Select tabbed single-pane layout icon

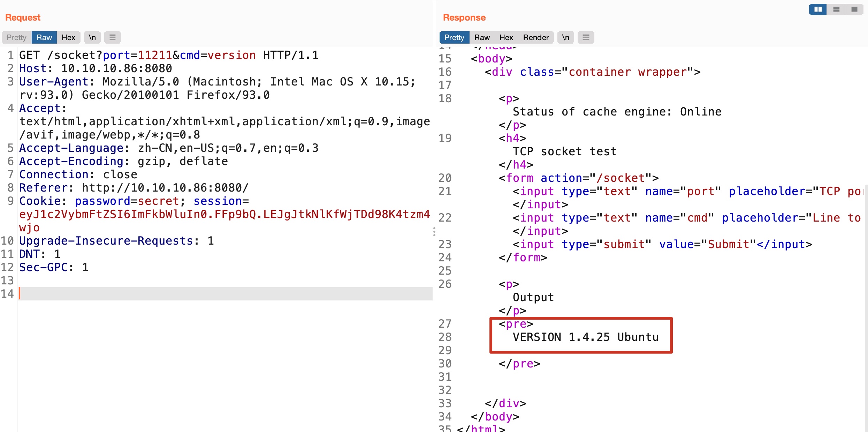[x=854, y=9]
